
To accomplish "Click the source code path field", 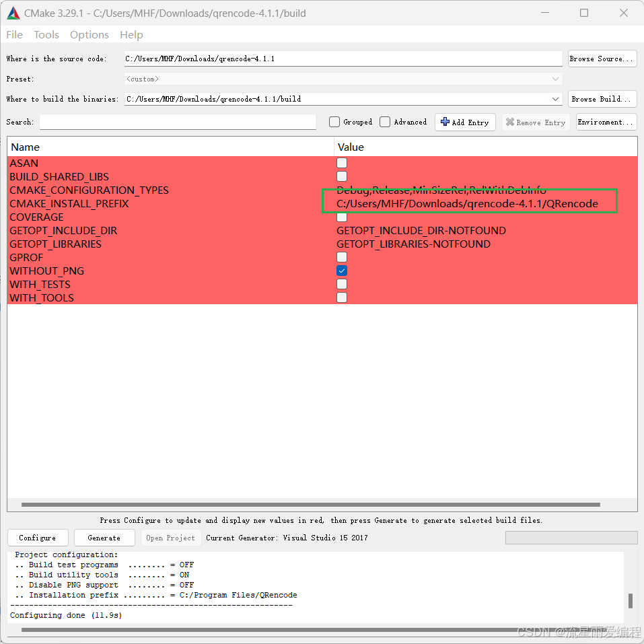I will [x=343, y=59].
